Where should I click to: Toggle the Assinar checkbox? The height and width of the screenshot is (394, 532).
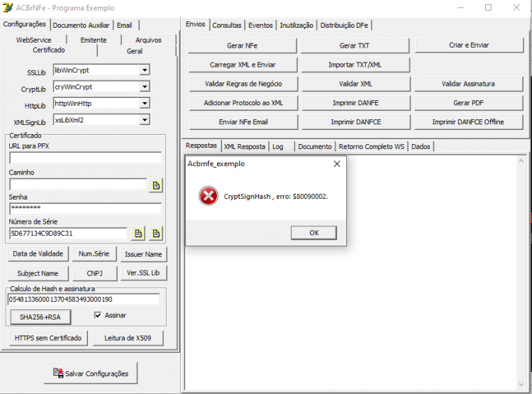coord(98,315)
